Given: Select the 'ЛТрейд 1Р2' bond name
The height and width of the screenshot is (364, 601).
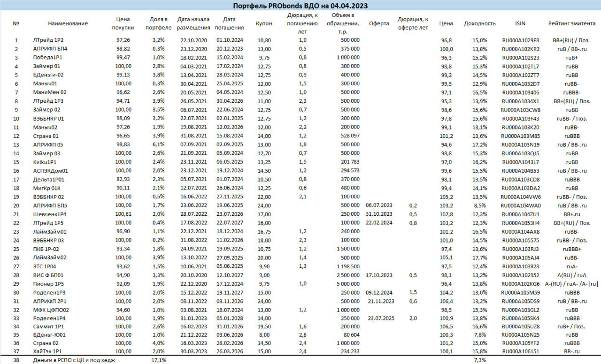Looking at the screenshot, I should pyautogui.click(x=48, y=40).
